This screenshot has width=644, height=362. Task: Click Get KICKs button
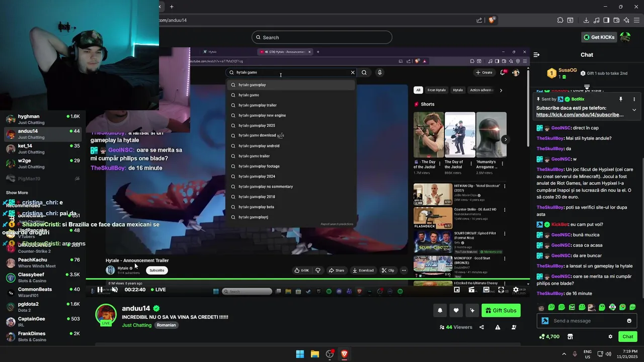(x=599, y=37)
